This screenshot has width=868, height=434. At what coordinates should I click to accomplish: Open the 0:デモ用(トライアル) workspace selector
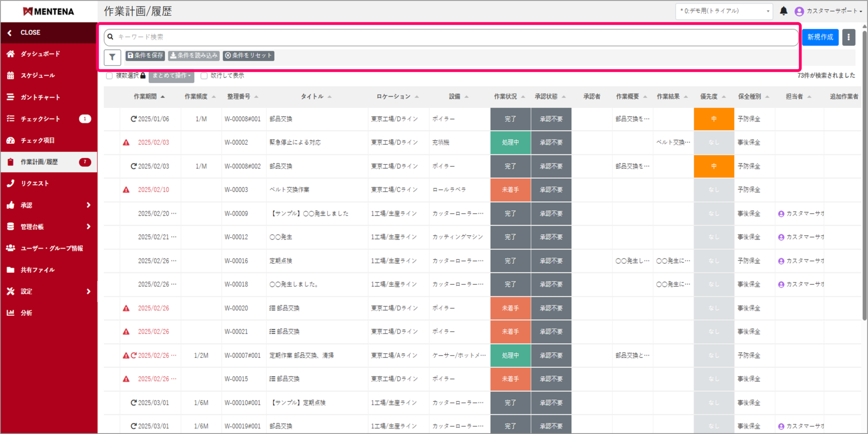click(x=725, y=11)
